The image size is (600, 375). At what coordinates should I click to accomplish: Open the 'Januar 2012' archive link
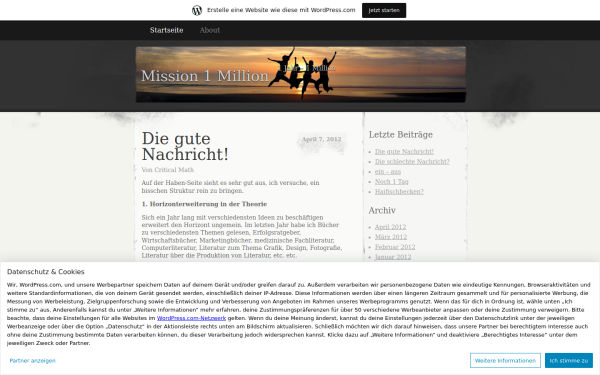click(393, 257)
